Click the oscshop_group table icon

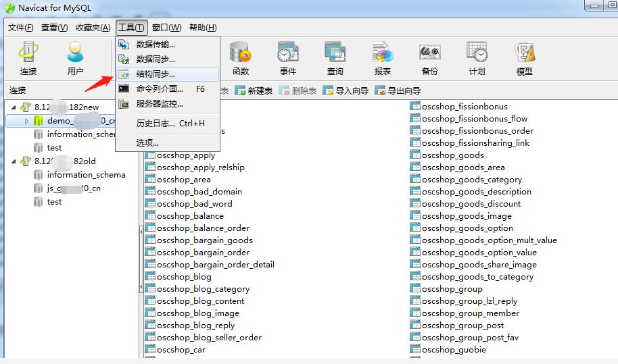click(415, 289)
